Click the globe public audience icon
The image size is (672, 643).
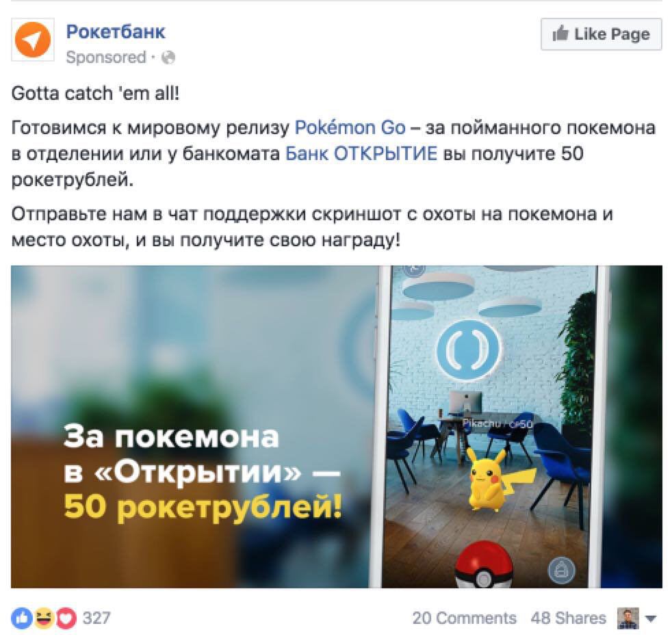click(x=168, y=57)
